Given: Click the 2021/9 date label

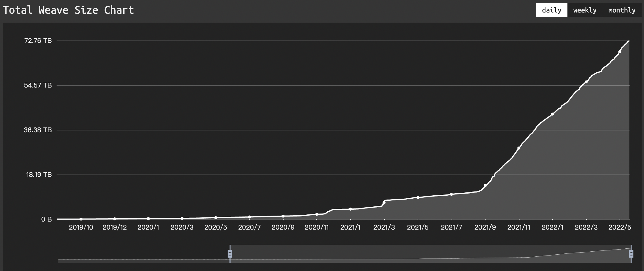Looking at the screenshot, I should [x=485, y=228].
